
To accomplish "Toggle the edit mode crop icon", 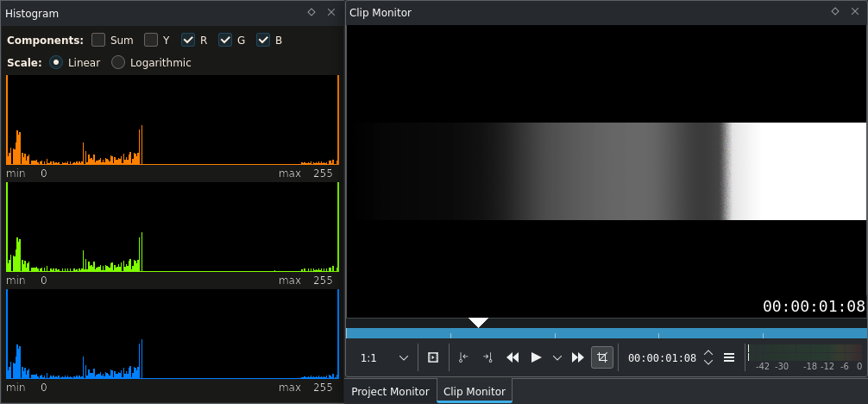I will [602, 357].
